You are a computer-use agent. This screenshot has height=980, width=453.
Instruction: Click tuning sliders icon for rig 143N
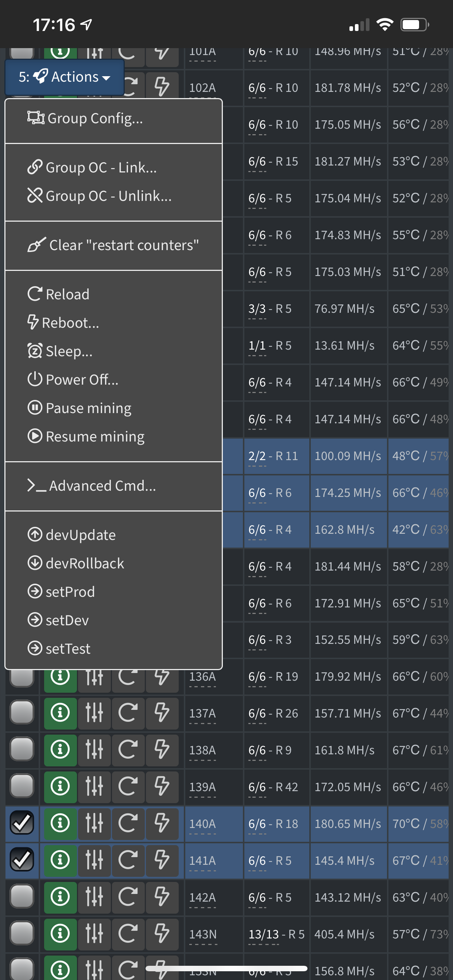tap(94, 934)
